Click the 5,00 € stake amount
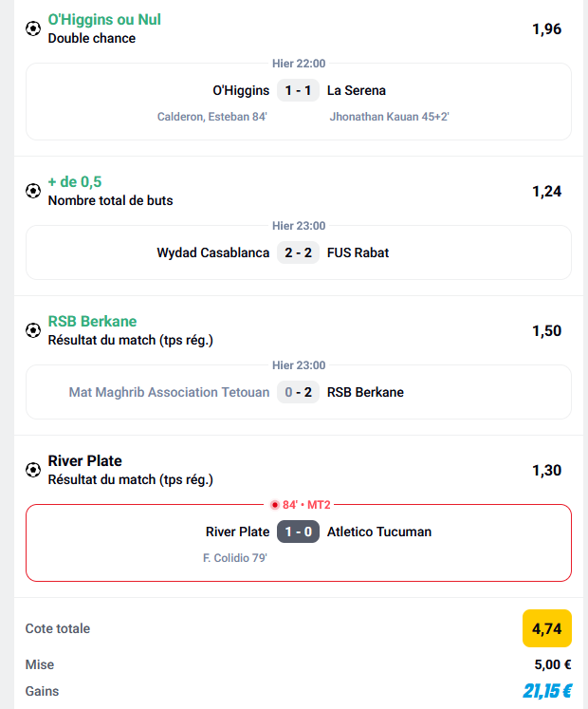Viewport: 588px width, 709px height. 553,664
